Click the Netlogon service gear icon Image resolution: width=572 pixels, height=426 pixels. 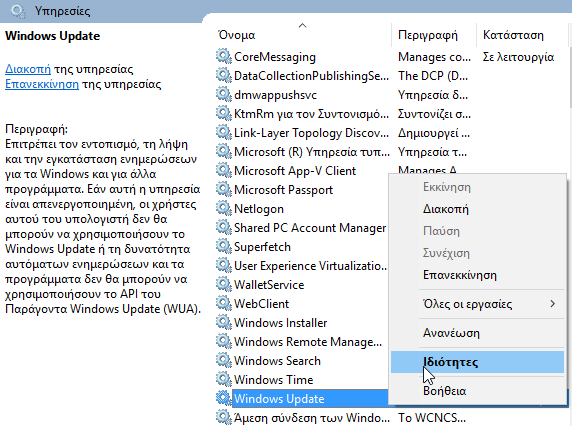pos(224,209)
